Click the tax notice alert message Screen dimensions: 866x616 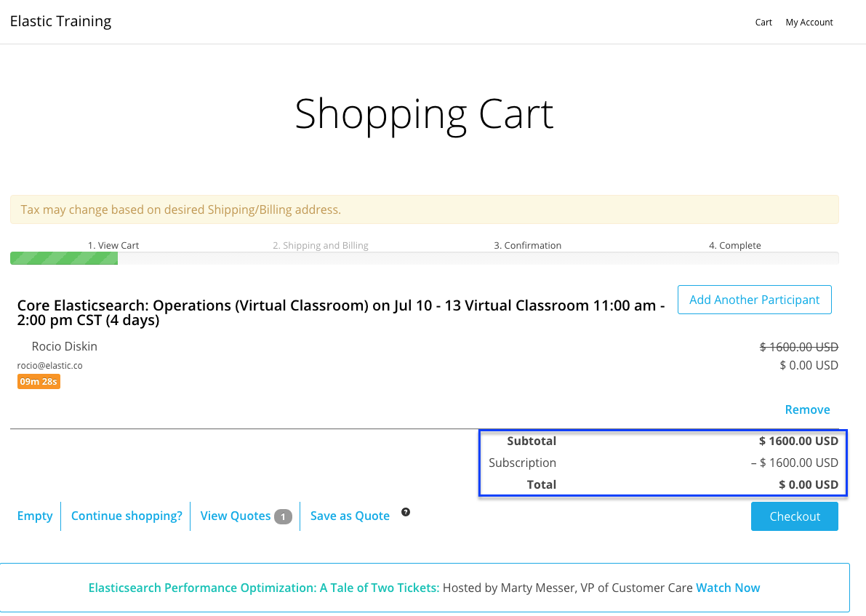[424, 209]
